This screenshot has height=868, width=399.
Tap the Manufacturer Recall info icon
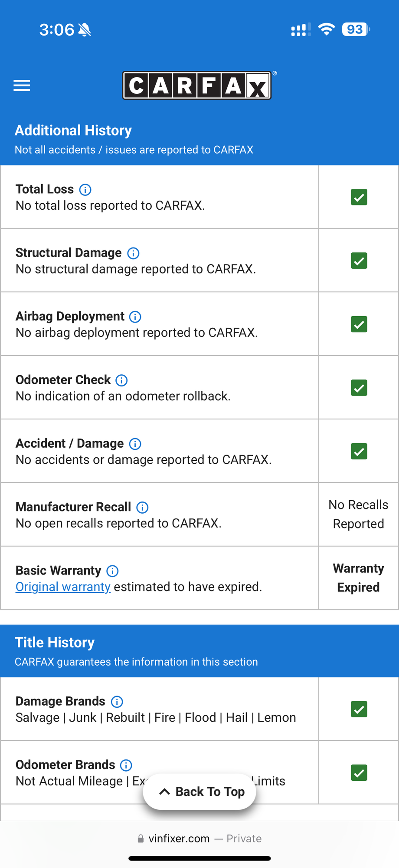[x=142, y=507]
